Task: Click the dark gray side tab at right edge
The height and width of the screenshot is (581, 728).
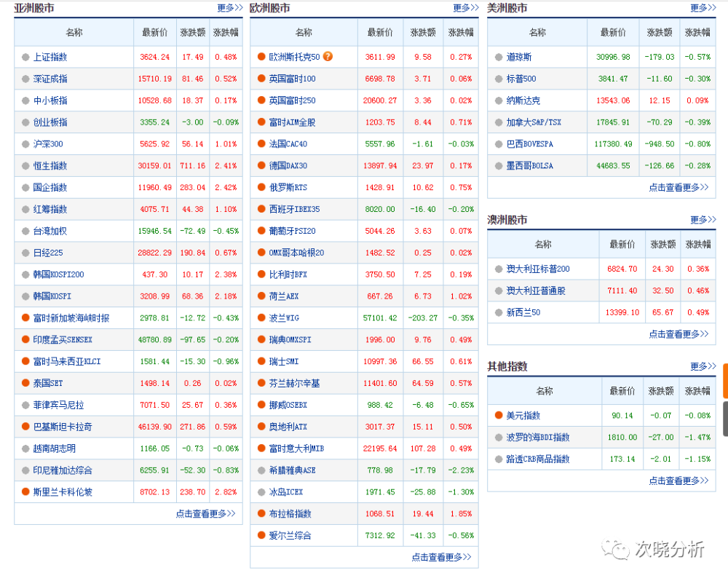Action: (726, 419)
